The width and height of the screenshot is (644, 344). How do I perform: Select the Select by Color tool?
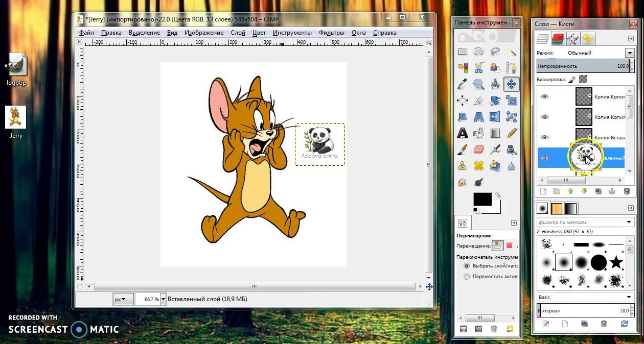(463, 67)
